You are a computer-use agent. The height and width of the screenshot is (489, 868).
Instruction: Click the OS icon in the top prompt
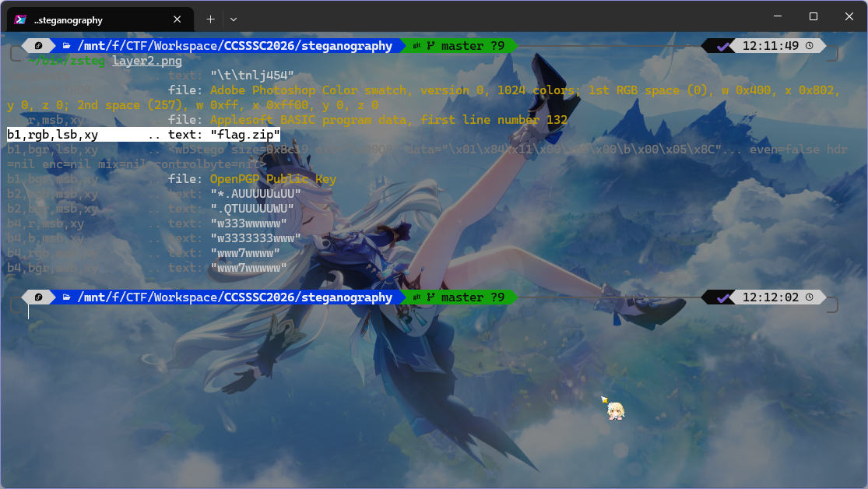pyautogui.click(x=39, y=46)
